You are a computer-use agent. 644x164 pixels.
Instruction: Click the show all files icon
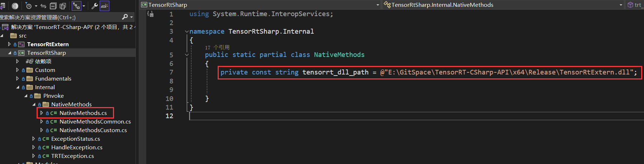point(63,6)
